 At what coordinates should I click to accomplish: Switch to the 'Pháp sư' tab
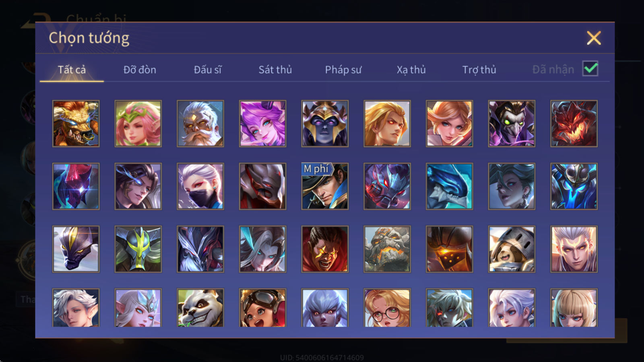click(343, 70)
